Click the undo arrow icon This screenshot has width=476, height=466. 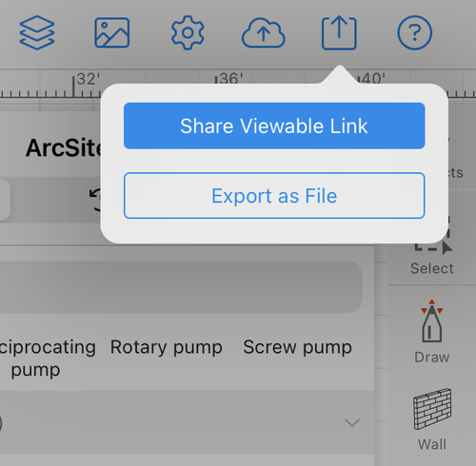coord(95,200)
